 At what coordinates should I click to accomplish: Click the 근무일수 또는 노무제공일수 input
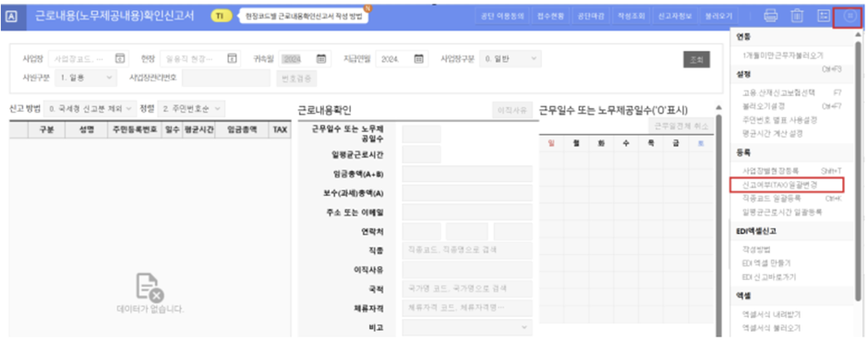point(422,134)
